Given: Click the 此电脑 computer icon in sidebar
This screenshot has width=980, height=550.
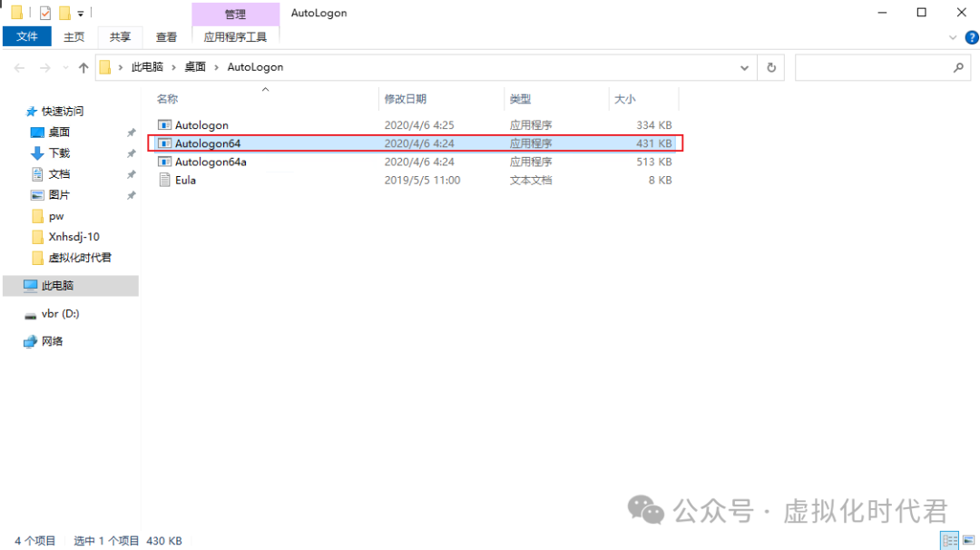Looking at the screenshot, I should (x=30, y=286).
